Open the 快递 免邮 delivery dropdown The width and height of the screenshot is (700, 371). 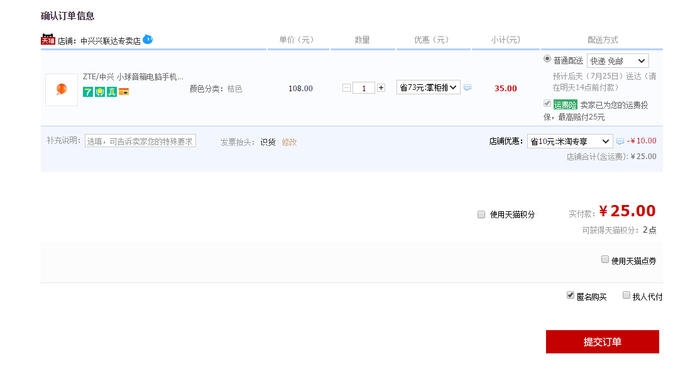(618, 61)
